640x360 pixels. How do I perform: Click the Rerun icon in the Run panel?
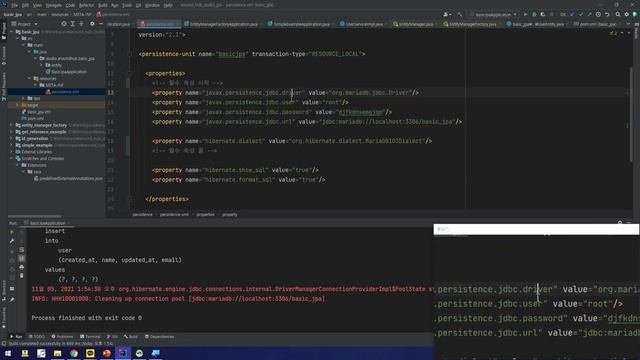coord(12,232)
